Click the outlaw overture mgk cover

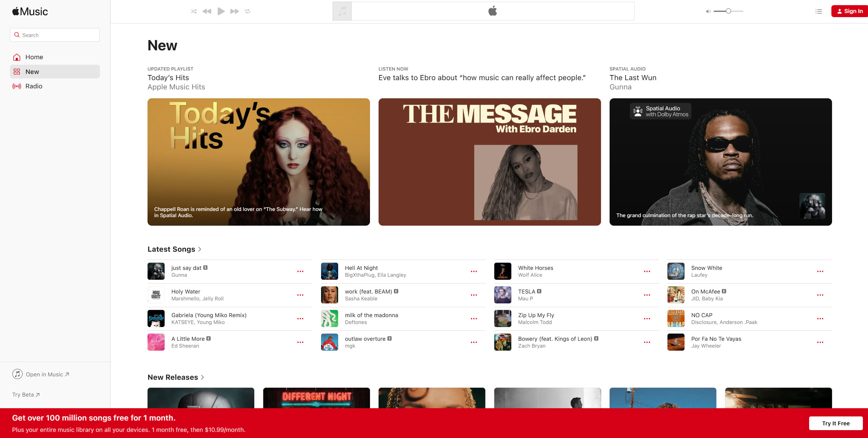[330, 342]
